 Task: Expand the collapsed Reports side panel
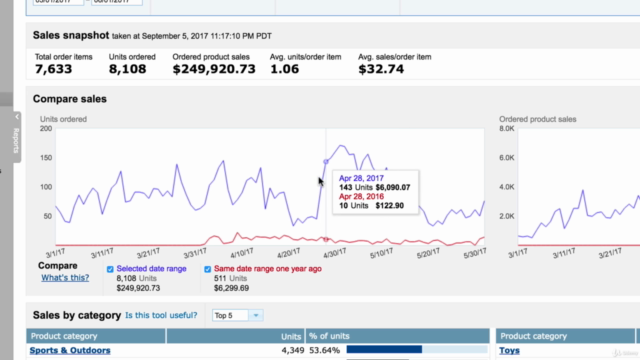click(x=16, y=137)
